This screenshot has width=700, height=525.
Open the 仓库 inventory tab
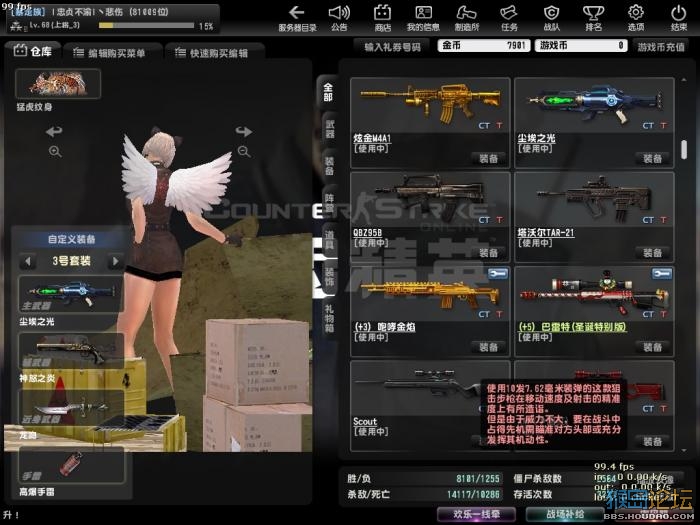[x=33, y=51]
